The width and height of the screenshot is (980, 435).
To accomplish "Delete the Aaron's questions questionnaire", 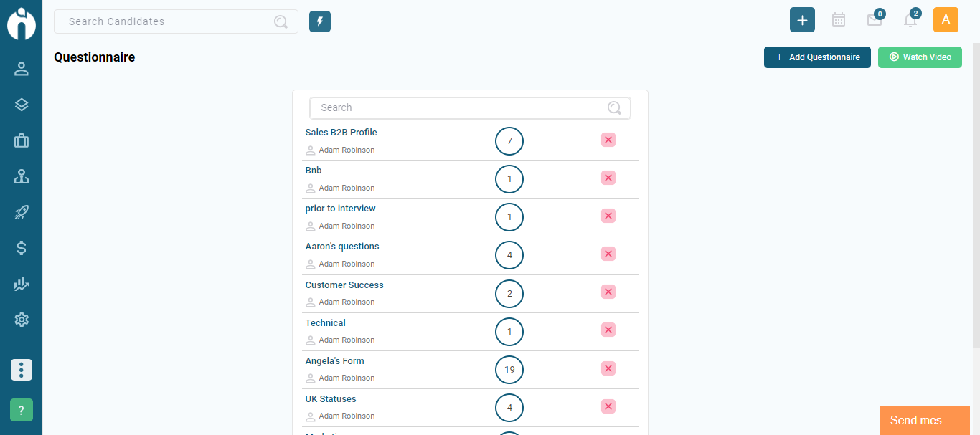I will tap(608, 254).
